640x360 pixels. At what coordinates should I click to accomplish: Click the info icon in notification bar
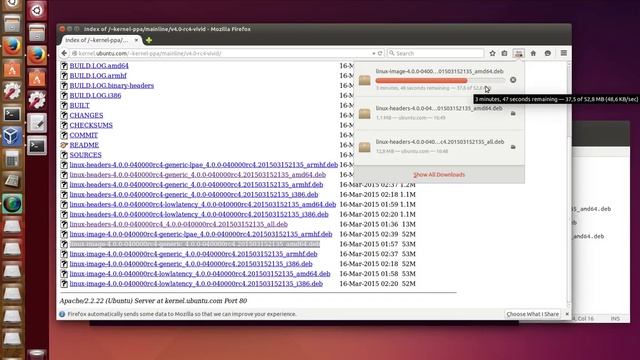click(62, 314)
